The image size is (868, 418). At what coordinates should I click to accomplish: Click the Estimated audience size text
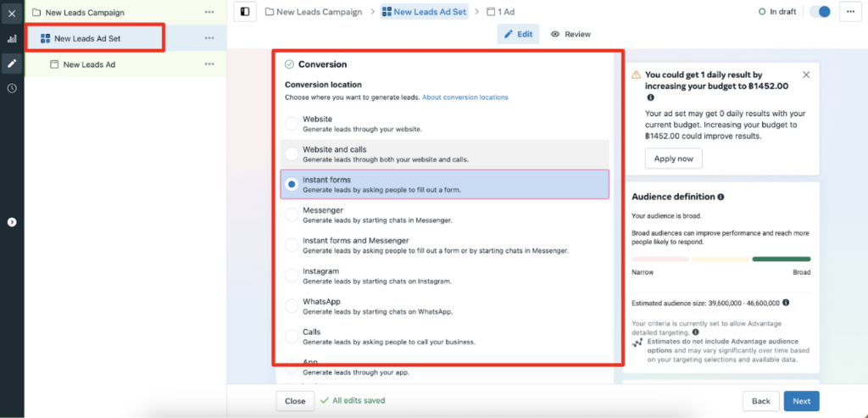click(x=706, y=304)
